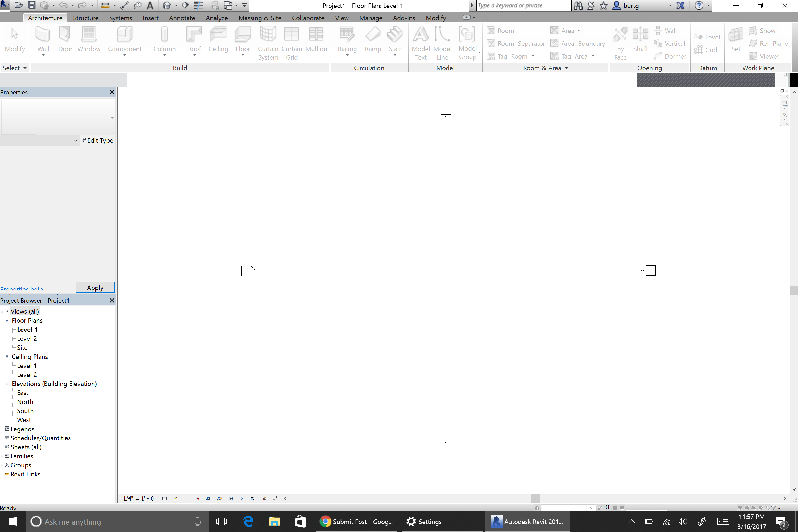
Task: Click the Apply button in Properties
Action: point(95,287)
